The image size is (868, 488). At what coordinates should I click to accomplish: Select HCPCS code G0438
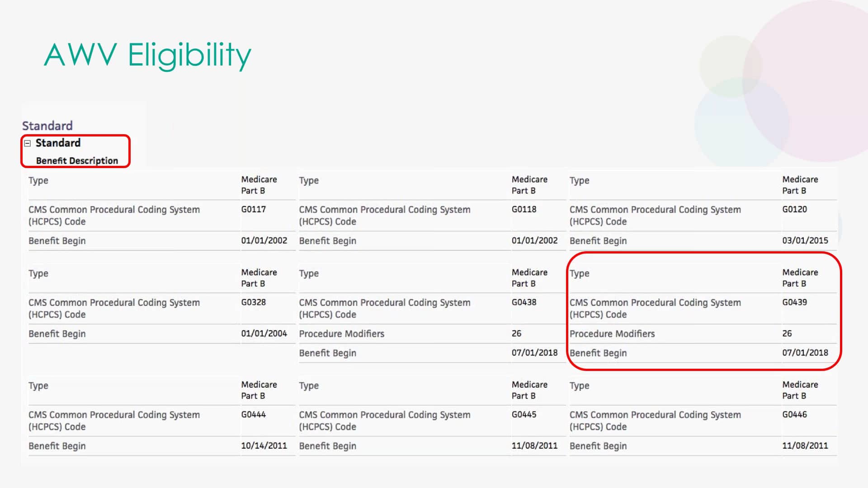point(524,302)
